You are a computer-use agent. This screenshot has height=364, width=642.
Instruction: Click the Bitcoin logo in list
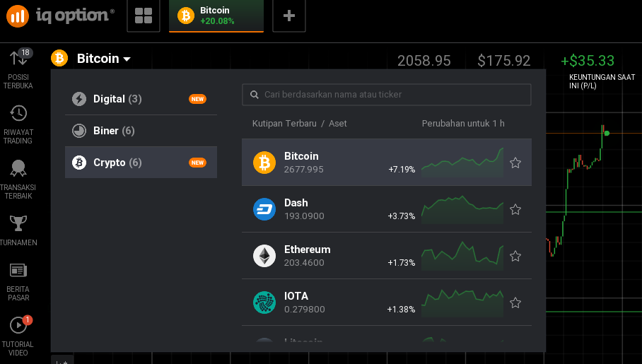click(x=264, y=163)
